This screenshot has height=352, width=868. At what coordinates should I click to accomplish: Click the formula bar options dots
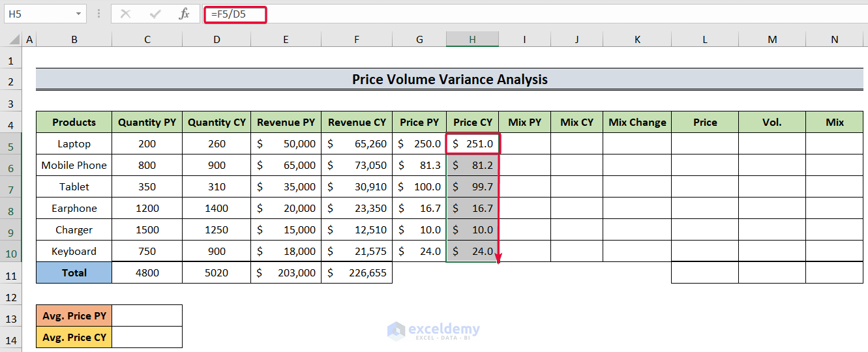[x=98, y=14]
